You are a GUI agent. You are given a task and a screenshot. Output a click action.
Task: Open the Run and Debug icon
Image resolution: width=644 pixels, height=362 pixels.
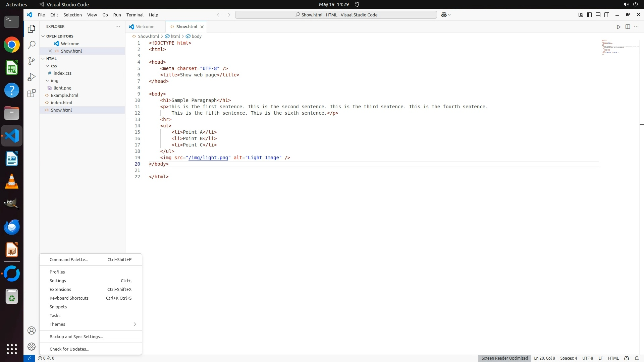32,77
